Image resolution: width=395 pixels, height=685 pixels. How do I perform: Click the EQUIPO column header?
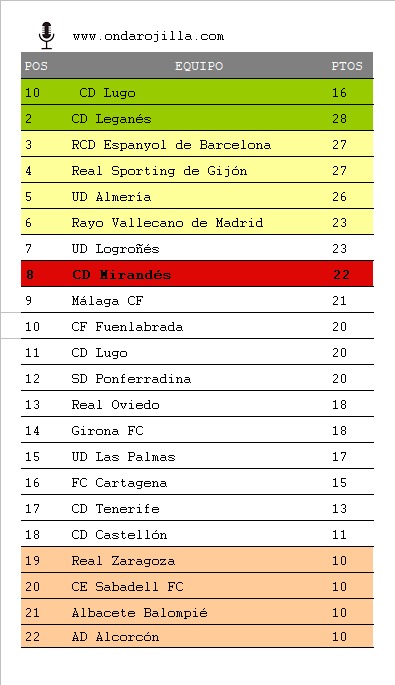pos(199,66)
